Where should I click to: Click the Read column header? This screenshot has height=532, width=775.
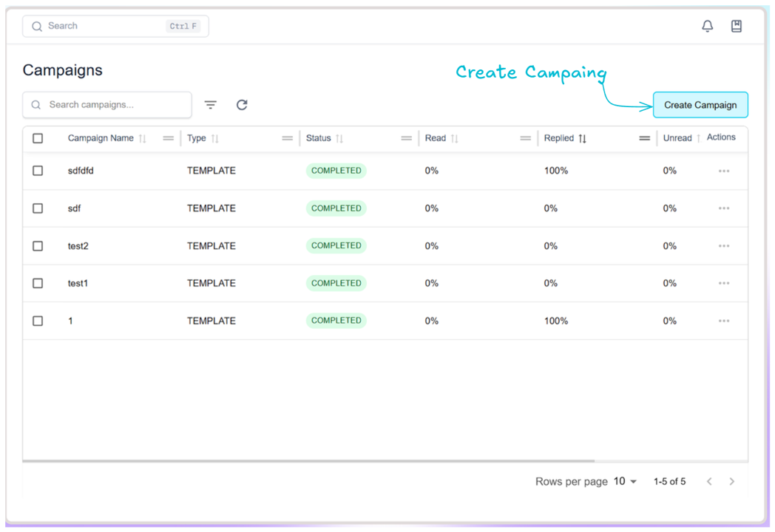point(436,138)
